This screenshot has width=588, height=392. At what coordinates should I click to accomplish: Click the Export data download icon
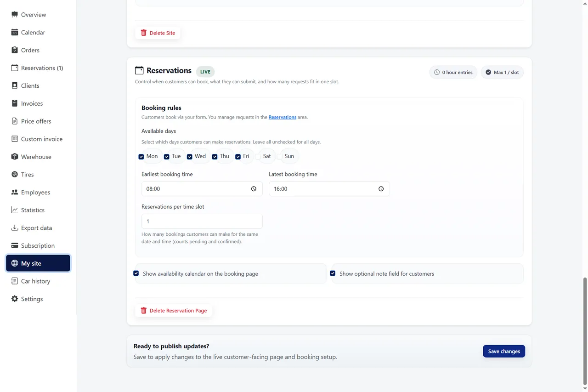[15, 228]
